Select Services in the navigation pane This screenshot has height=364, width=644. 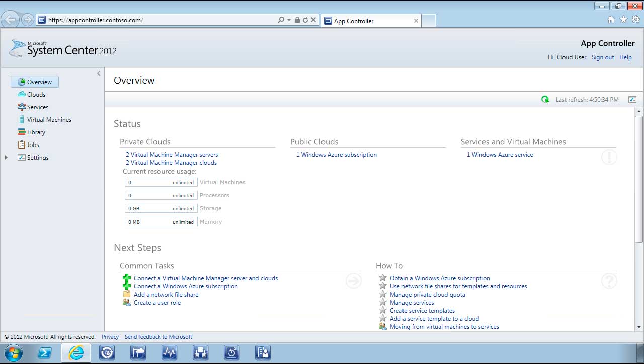click(33, 107)
